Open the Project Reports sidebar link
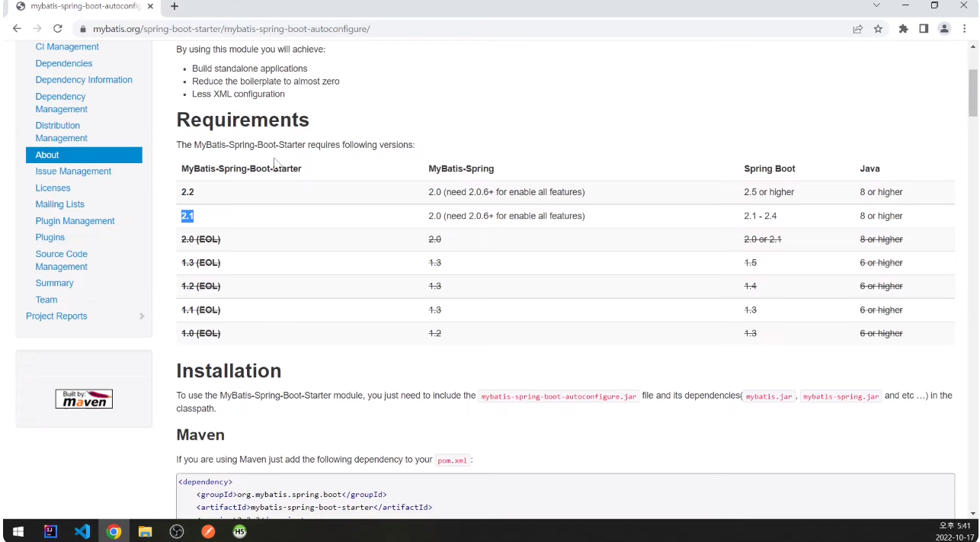The image size is (980, 542). click(x=56, y=316)
